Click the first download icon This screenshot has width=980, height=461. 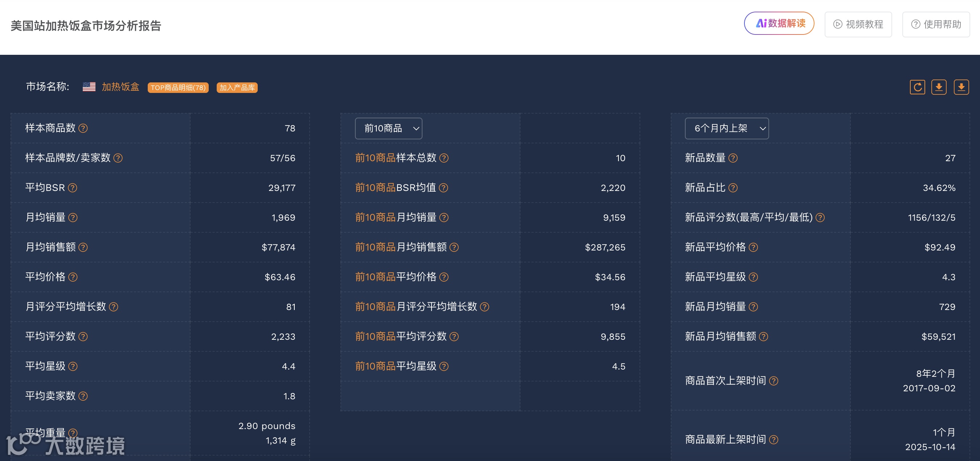pyautogui.click(x=939, y=87)
